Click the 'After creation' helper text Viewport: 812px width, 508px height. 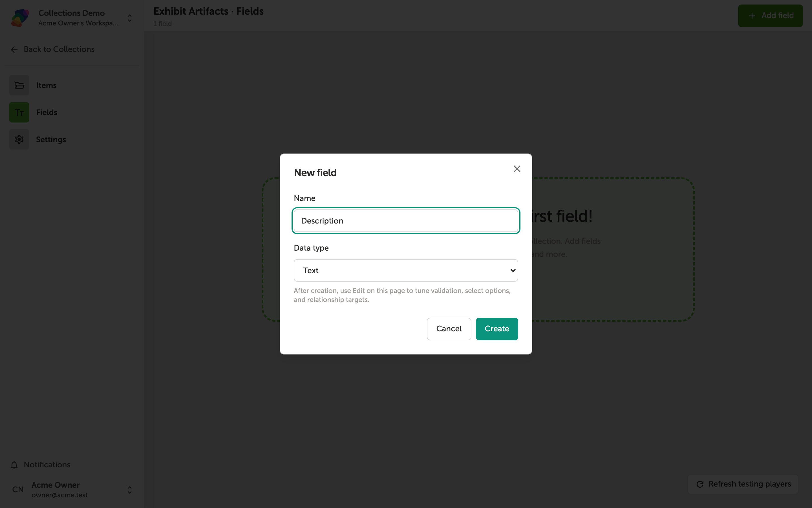click(402, 295)
